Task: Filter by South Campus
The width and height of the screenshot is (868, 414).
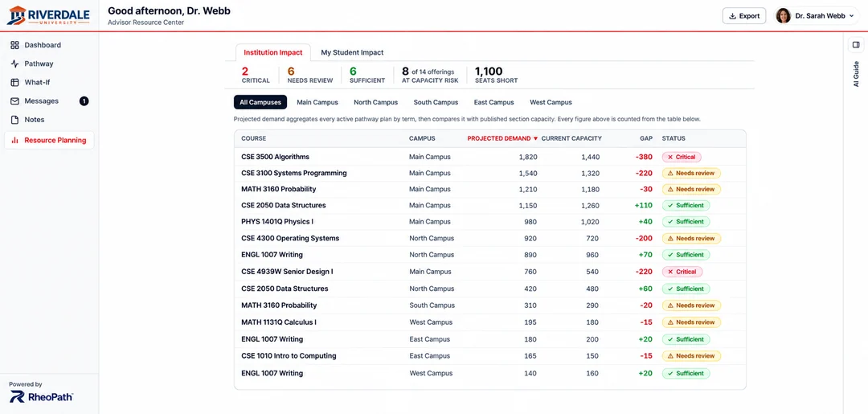Action: [436, 102]
